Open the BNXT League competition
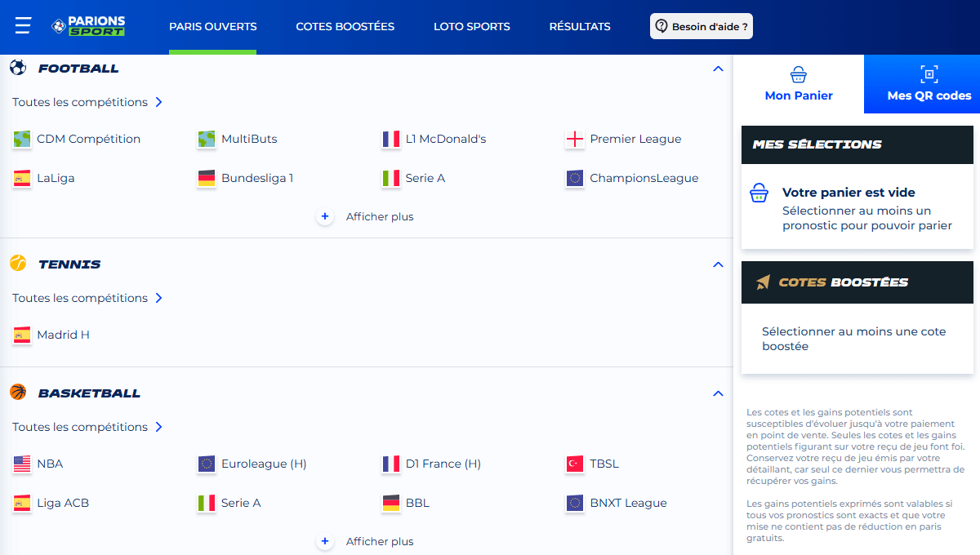 pyautogui.click(x=629, y=503)
